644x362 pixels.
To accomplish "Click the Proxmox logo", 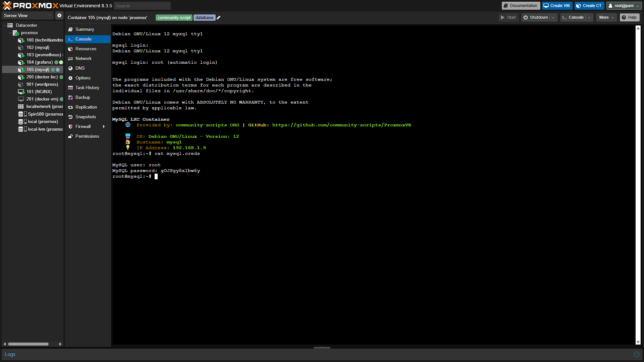I will pyautogui.click(x=30, y=6).
